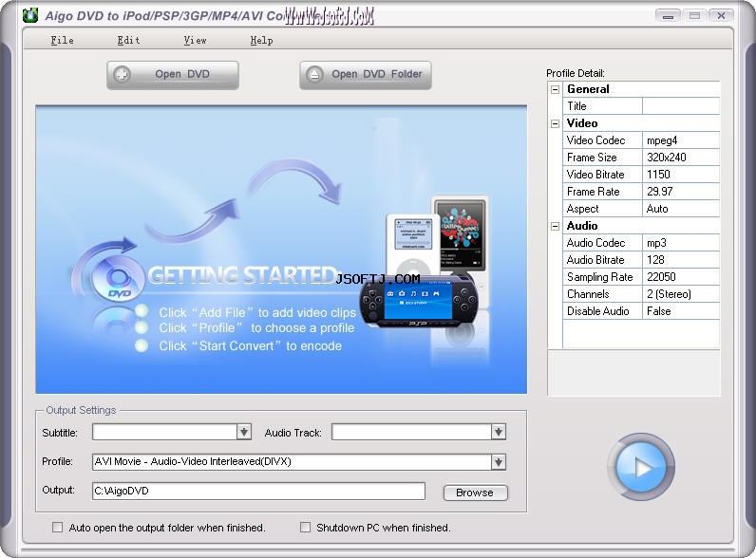Open the File menu
Image resolution: width=756 pixels, height=558 pixels.
coord(62,41)
